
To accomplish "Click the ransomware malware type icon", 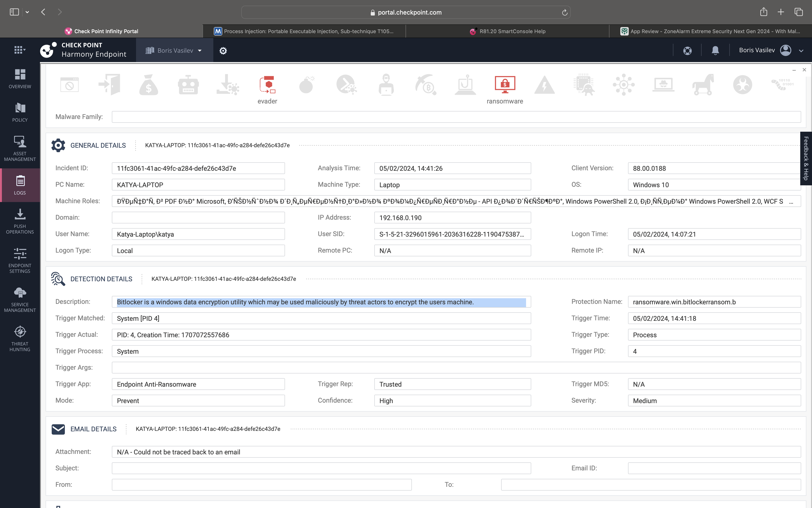I will click(505, 85).
